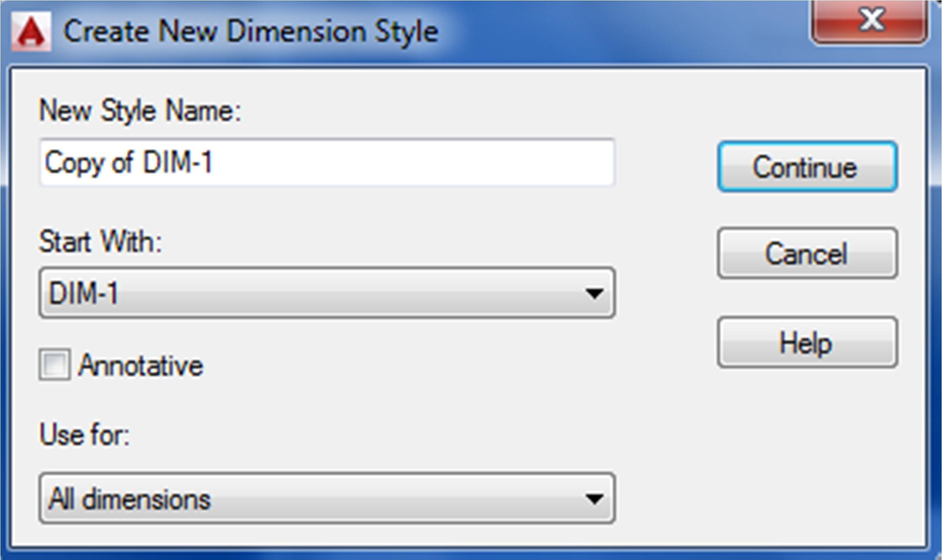
Task: Click the 'New Style Name:' label
Action: coord(140,111)
